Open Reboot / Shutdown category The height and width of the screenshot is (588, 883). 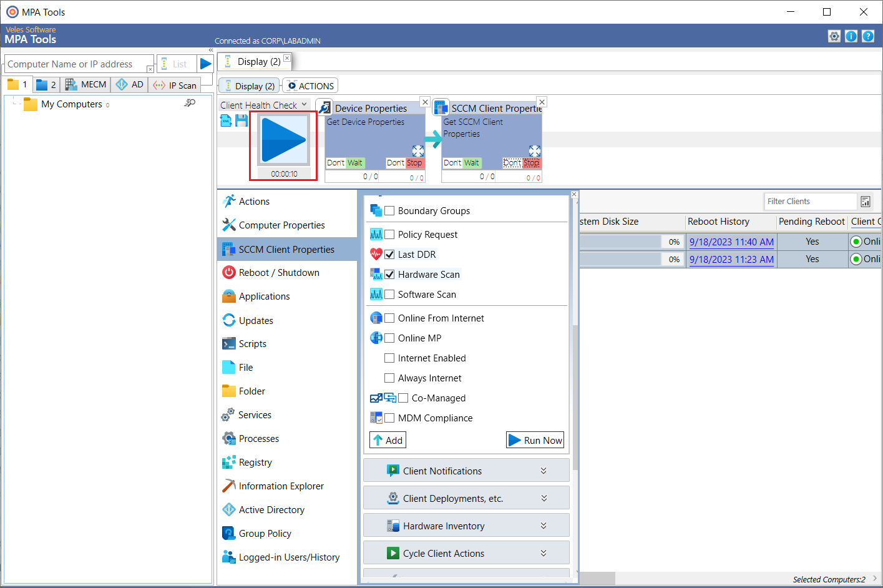tap(279, 273)
